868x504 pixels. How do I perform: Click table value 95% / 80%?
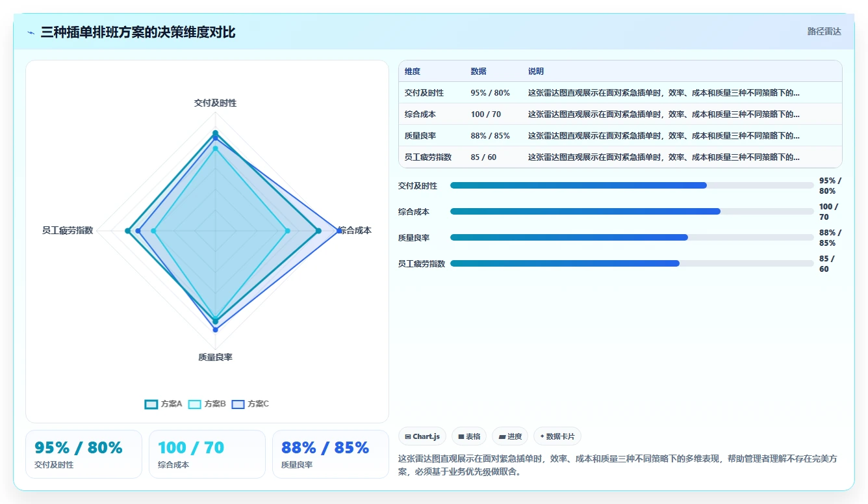point(491,93)
